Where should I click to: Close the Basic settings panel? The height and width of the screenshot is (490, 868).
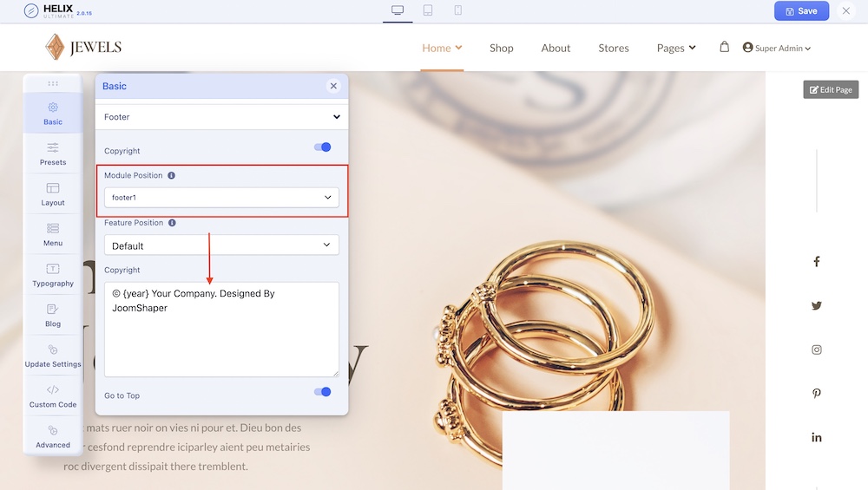(x=333, y=86)
